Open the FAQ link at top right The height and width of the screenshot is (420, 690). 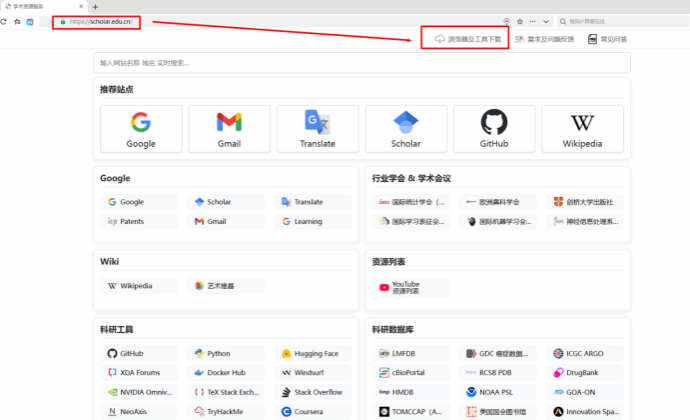pos(607,39)
